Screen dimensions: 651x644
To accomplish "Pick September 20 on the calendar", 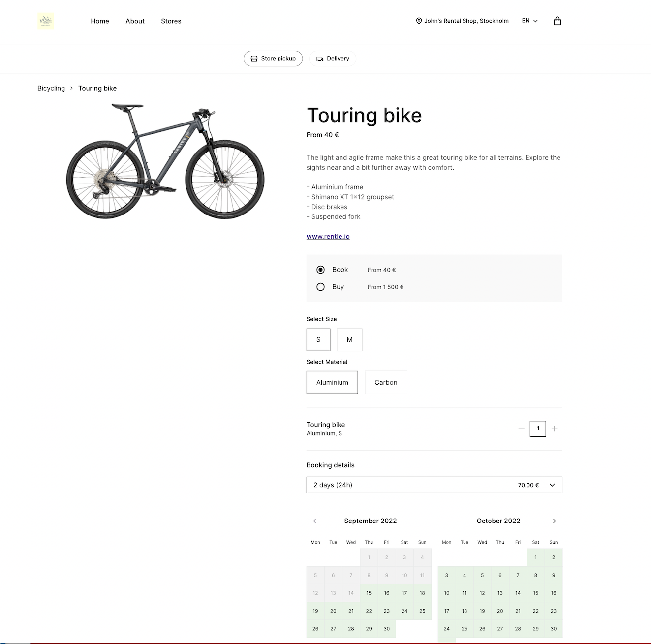I will 333,611.
